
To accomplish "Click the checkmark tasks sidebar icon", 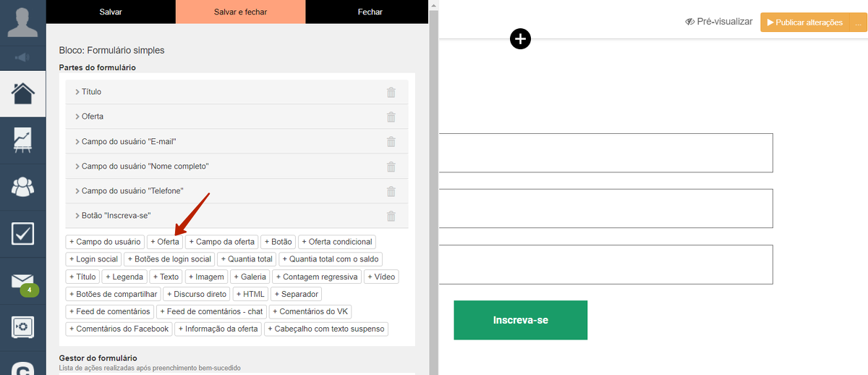I will coord(22,233).
